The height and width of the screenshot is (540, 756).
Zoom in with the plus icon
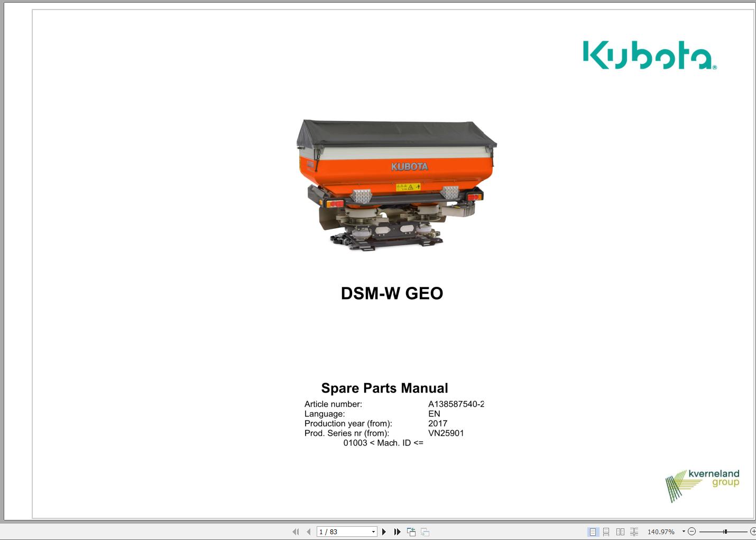click(753, 532)
